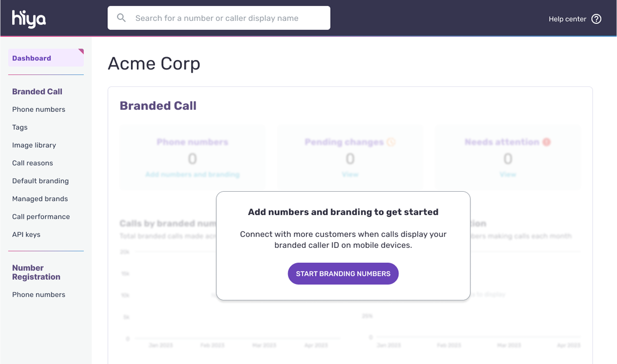The image size is (617, 364).
Task: Open the Image library
Action: pyautogui.click(x=34, y=145)
